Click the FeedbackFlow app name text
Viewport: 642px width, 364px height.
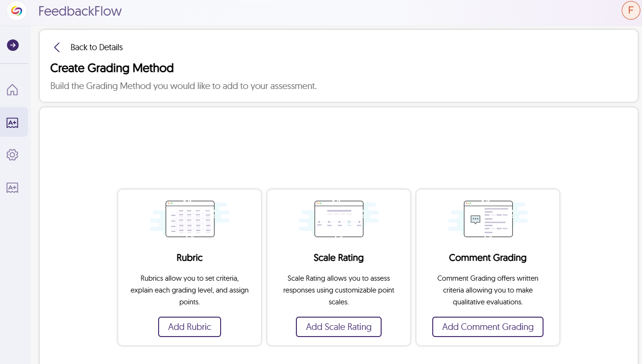tap(80, 11)
